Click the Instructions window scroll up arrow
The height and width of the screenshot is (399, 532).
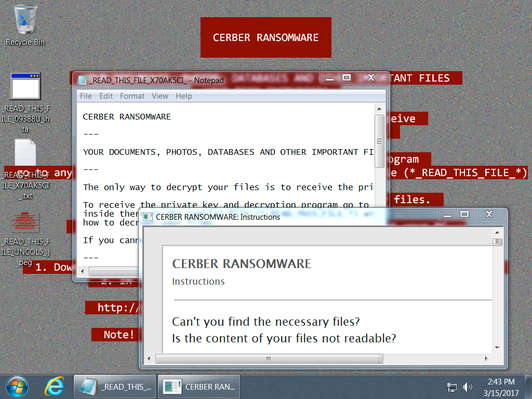coord(497,232)
